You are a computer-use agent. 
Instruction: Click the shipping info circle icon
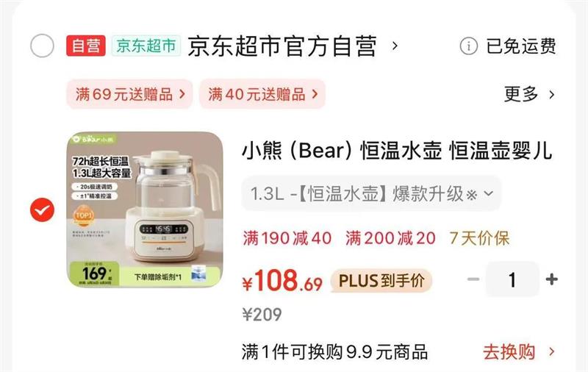tap(469, 46)
